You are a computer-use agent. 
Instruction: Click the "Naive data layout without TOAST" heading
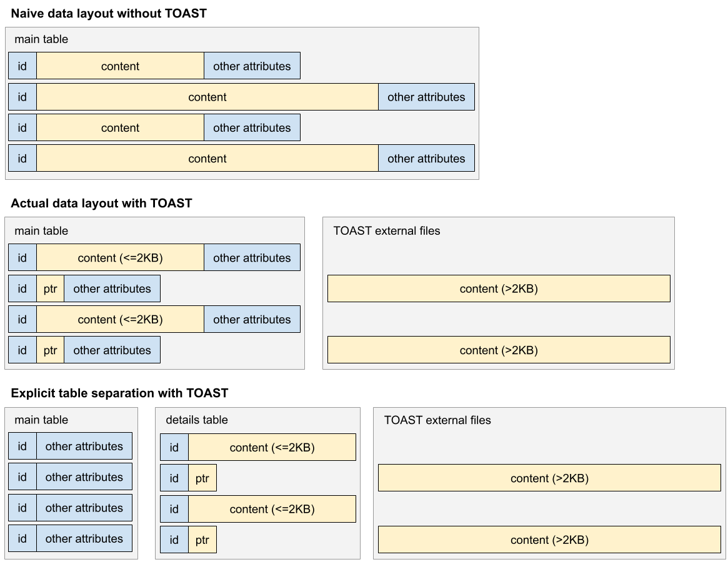tap(109, 13)
